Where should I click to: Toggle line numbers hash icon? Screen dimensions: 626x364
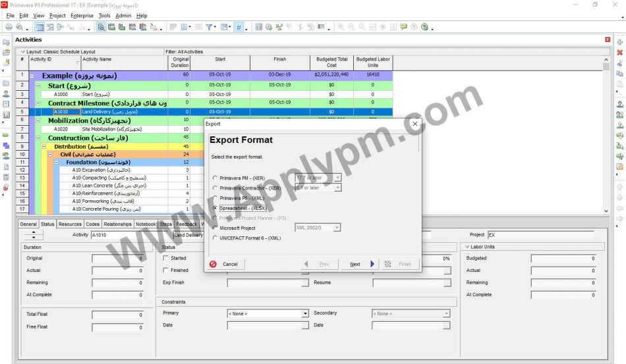[239, 27]
